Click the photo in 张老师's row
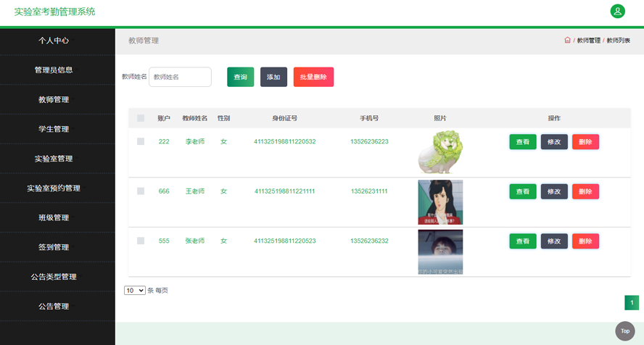The height and width of the screenshot is (345, 644). coord(440,252)
